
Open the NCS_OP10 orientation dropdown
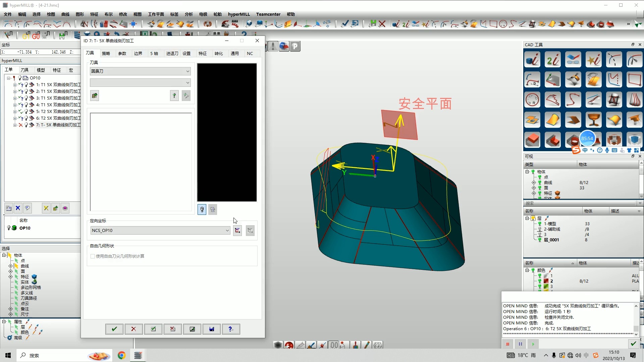tap(227, 230)
